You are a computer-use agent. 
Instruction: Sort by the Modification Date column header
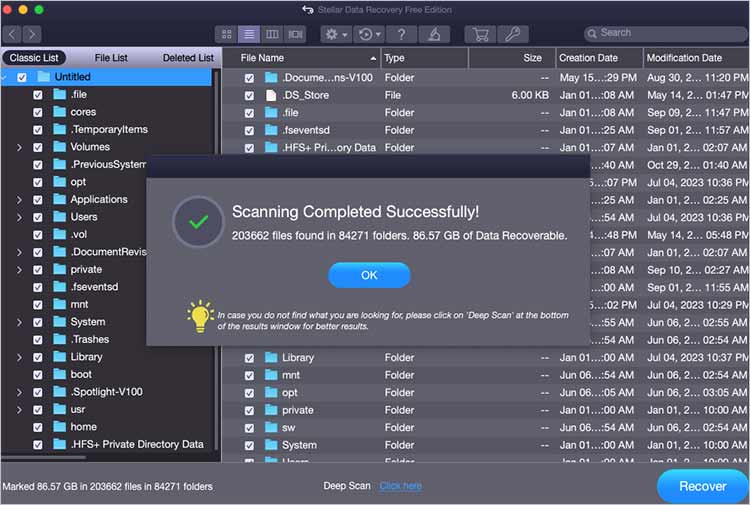pyautogui.click(x=696, y=58)
